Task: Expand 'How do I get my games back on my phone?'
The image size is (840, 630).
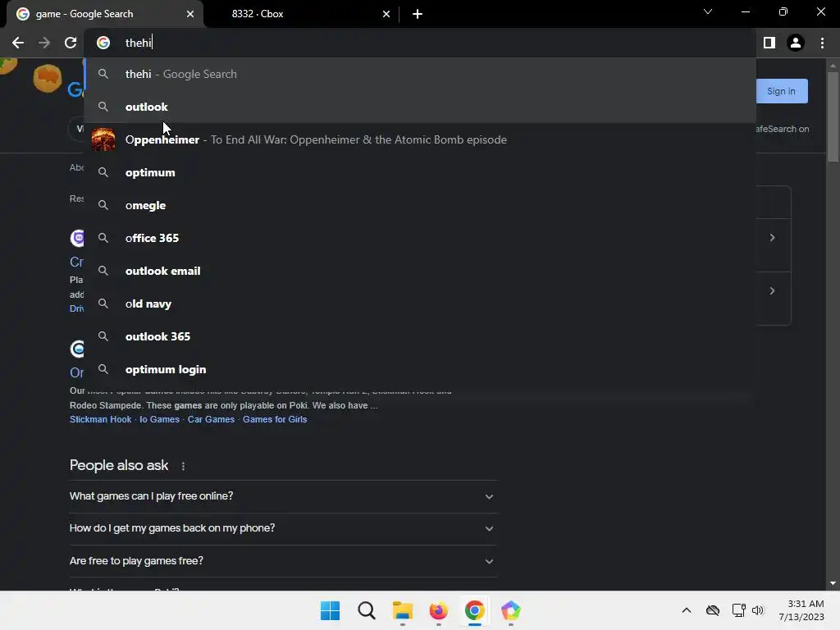Action: pyautogui.click(x=283, y=528)
